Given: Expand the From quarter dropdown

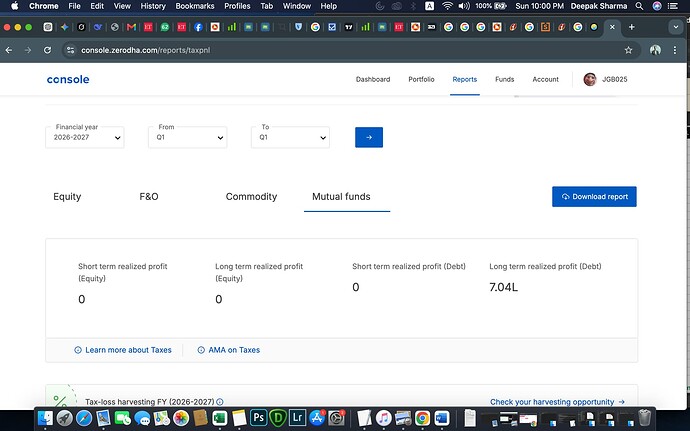Looking at the screenshot, I should point(187,137).
